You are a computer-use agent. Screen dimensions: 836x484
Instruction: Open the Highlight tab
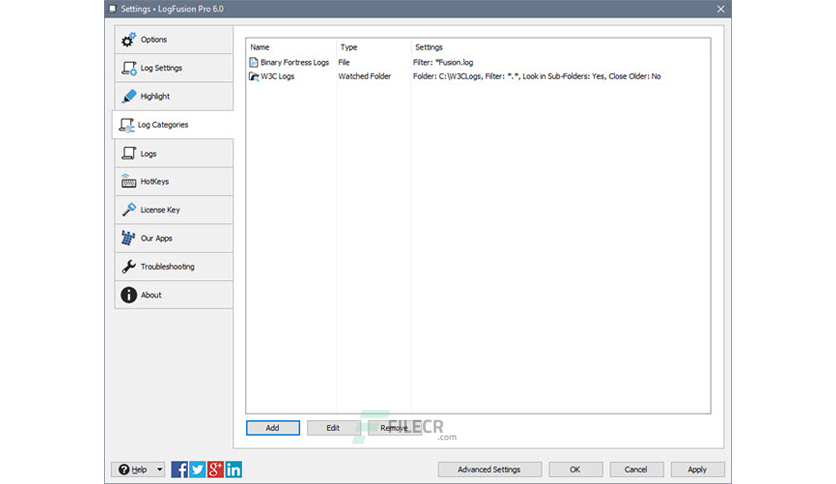coord(174,96)
